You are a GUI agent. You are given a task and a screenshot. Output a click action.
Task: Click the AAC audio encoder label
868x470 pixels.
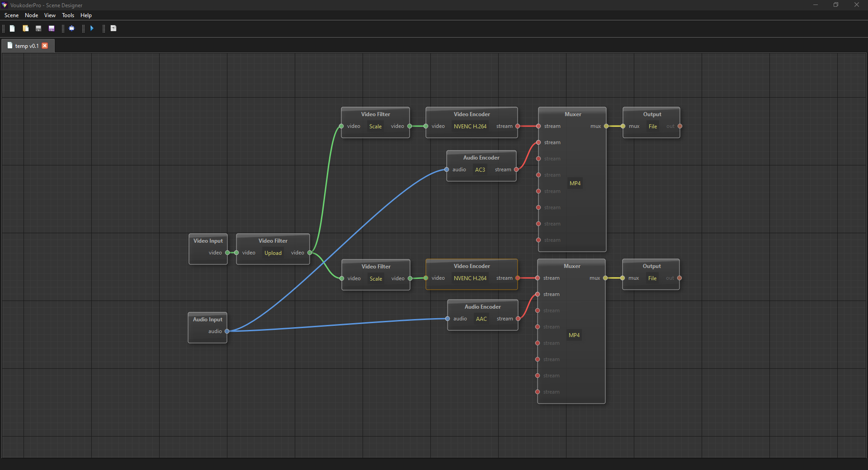click(481, 319)
